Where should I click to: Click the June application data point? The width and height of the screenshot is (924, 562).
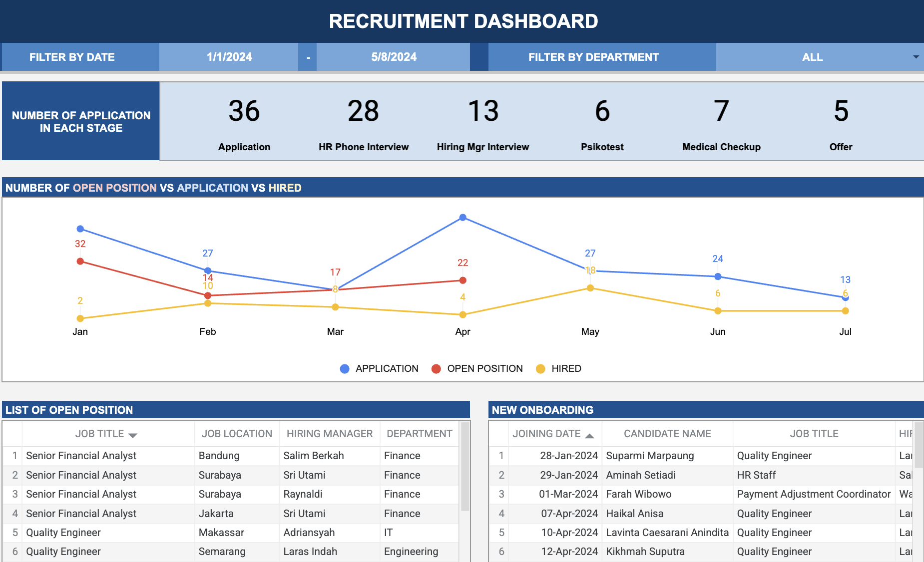click(x=718, y=277)
